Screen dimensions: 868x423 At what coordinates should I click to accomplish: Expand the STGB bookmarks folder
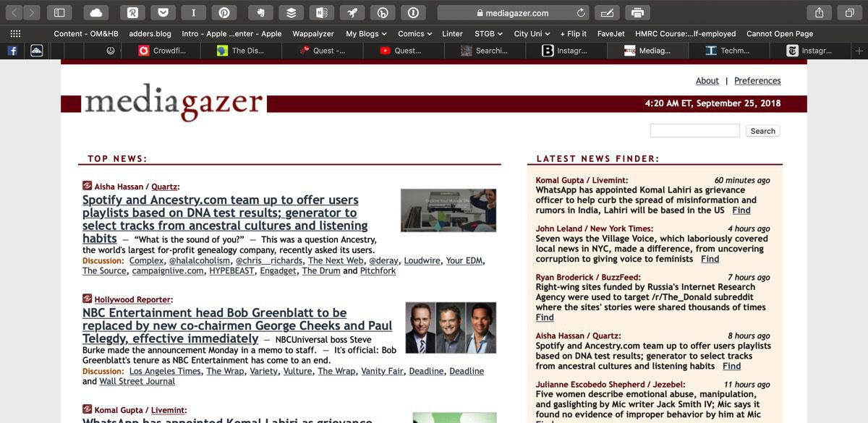[x=488, y=33]
